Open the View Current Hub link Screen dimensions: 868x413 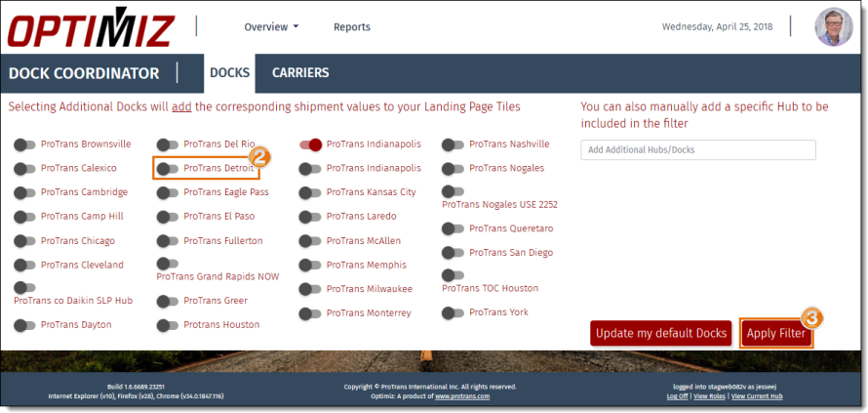pos(757,396)
